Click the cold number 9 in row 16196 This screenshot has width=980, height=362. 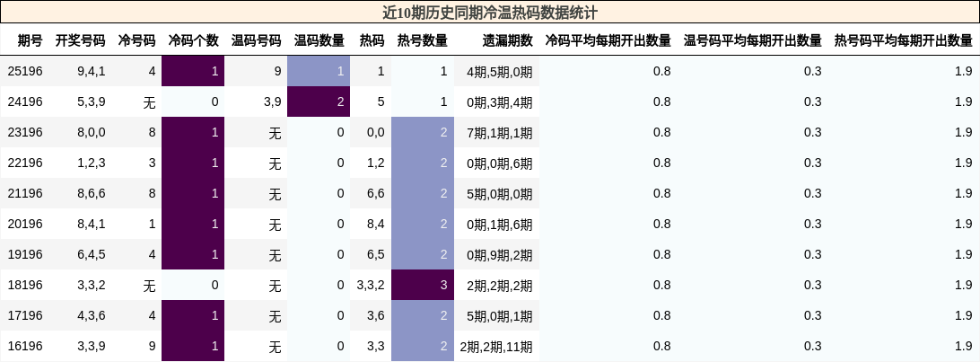[x=153, y=347]
